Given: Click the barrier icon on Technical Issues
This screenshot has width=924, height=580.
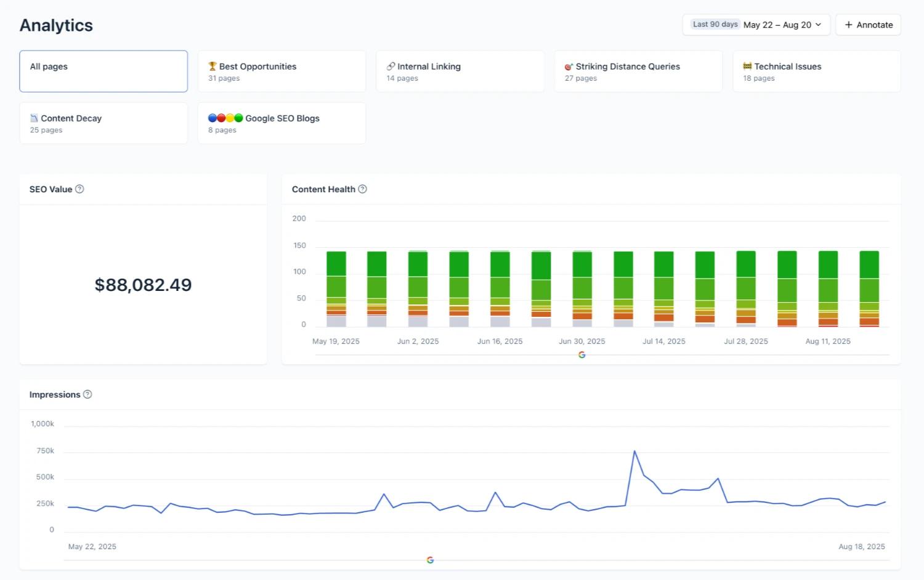Looking at the screenshot, I should coord(747,67).
